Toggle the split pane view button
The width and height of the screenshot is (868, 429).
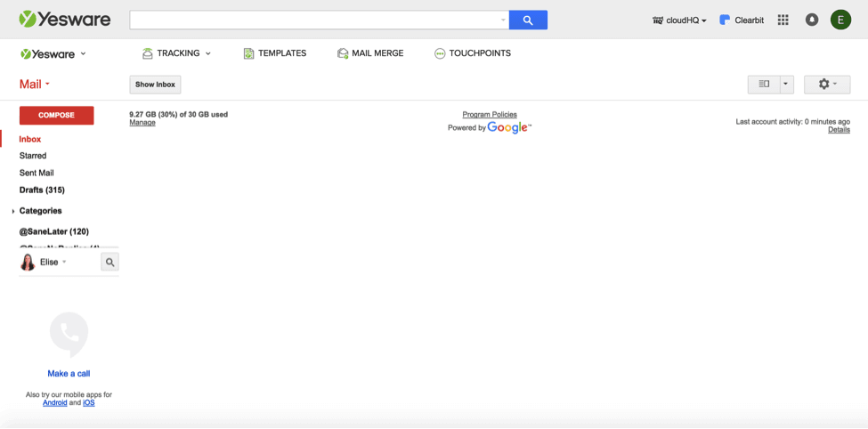point(764,84)
